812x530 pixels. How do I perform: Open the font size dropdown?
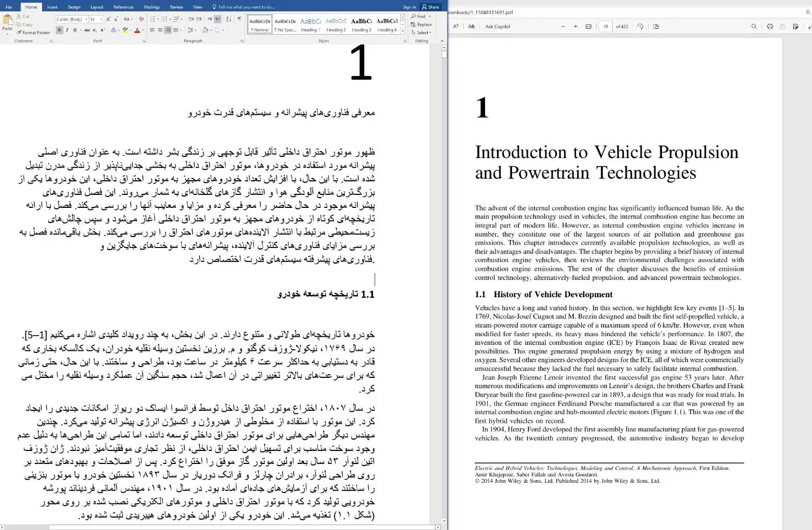[101, 19]
